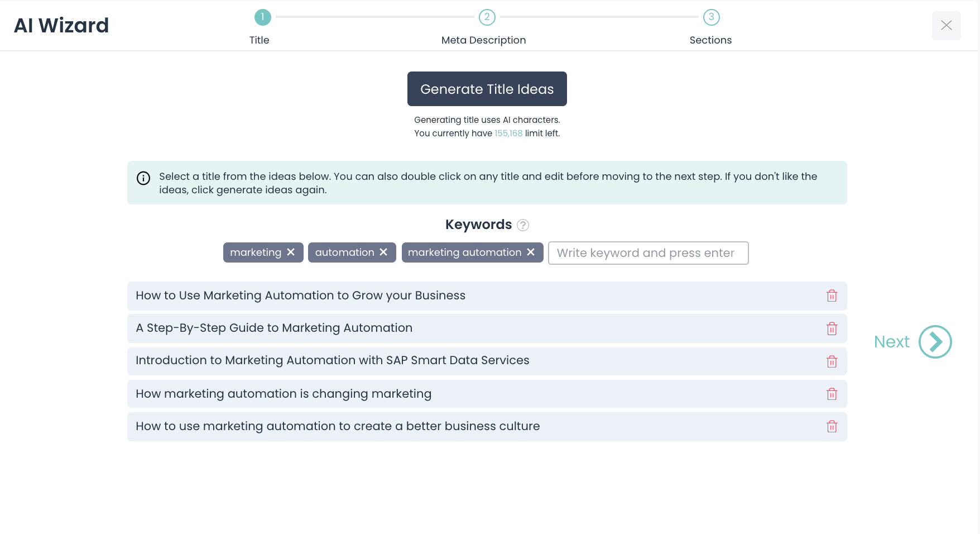The width and height of the screenshot is (980, 534).
Task: Trash the SAP Smart Data Services title
Action: coord(832,361)
